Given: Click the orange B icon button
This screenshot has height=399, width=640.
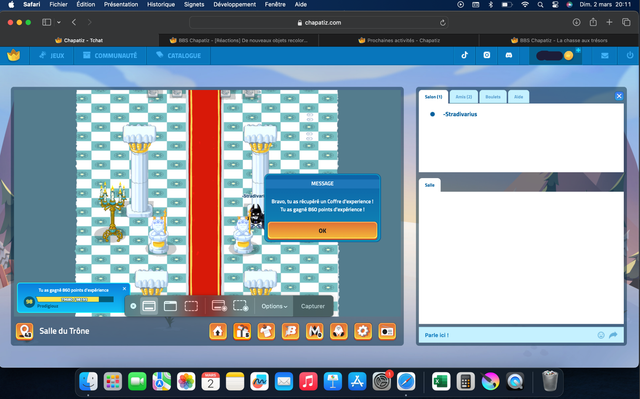Looking at the screenshot, I should click(291, 331).
